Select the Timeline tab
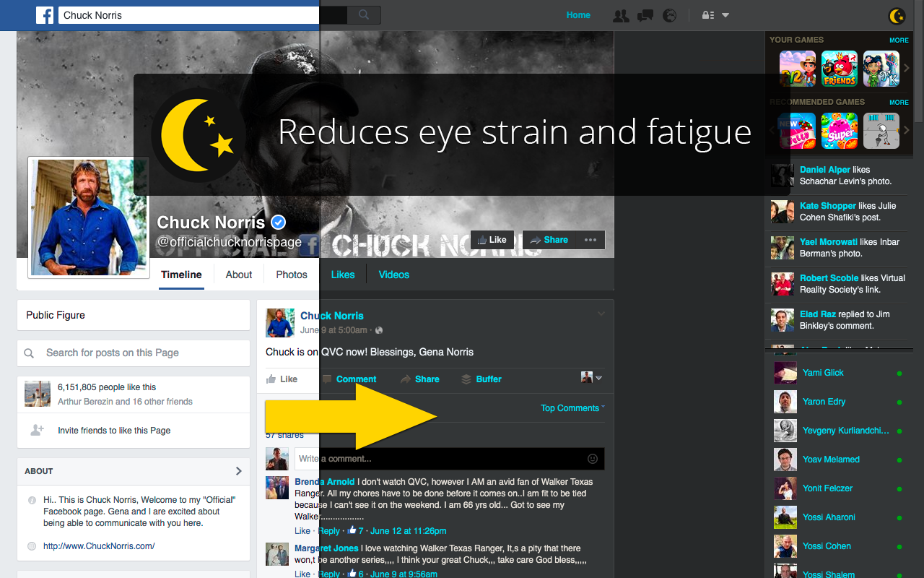The width and height of the screenshot is (924, 578). pyautogui.click(x=181, y=275)
